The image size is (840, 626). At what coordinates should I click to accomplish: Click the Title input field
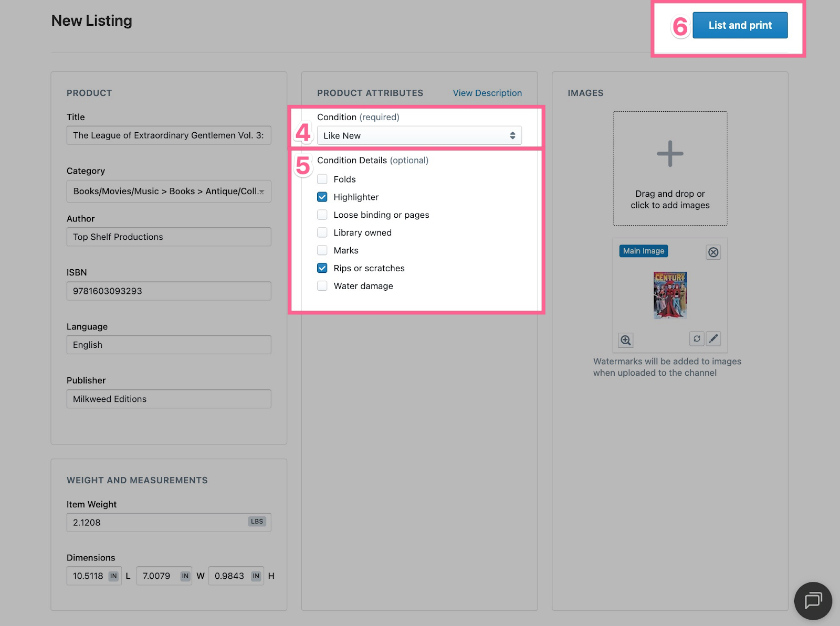pos(169,135)
